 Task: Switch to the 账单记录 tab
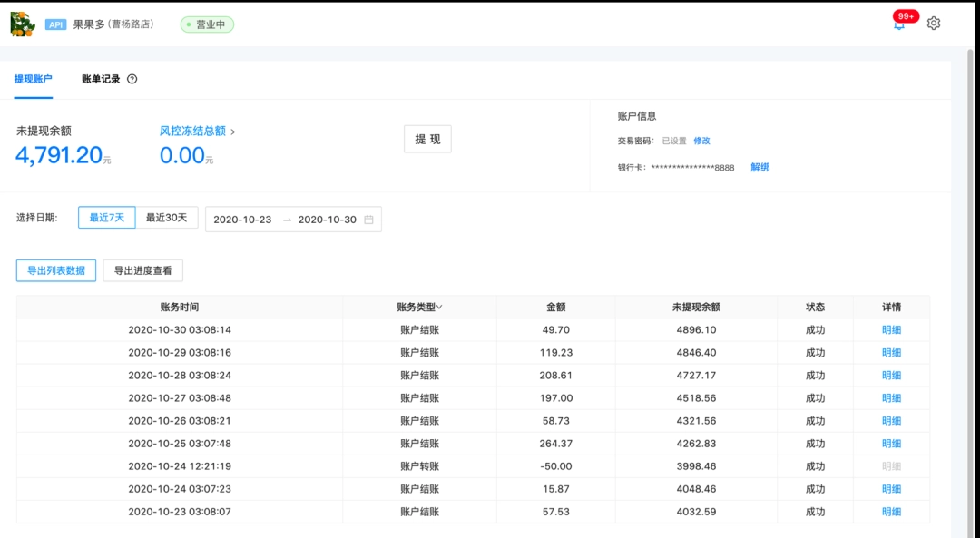(x=101, y=79)
